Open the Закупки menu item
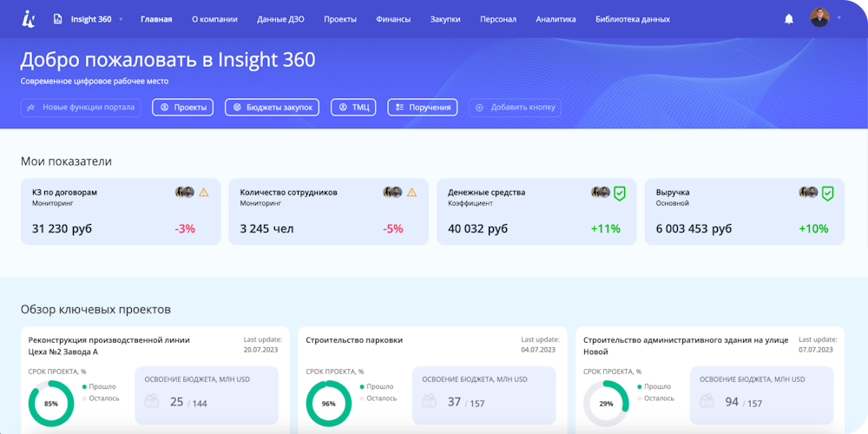868x434 pixels. tap(445, 19)
